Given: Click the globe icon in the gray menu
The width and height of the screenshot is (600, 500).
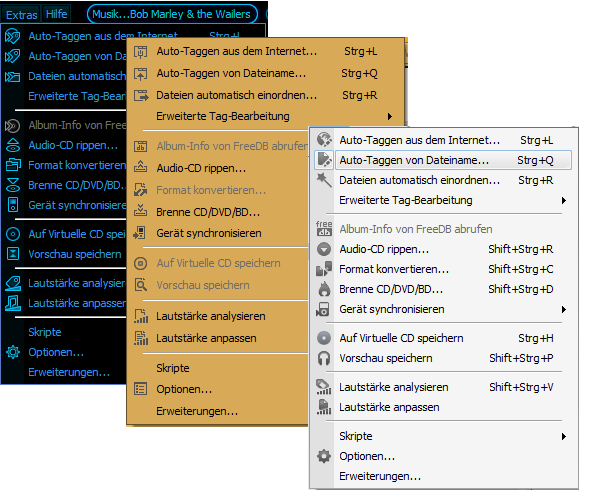Looking at the screenshot, I should coord(324,140).
